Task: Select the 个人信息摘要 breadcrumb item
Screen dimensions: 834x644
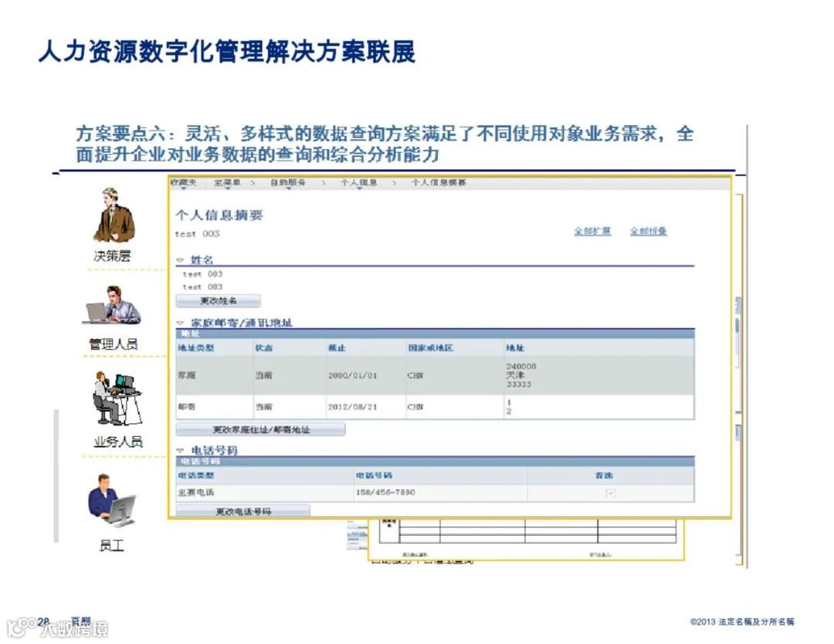Action: (x=439, y=182)
